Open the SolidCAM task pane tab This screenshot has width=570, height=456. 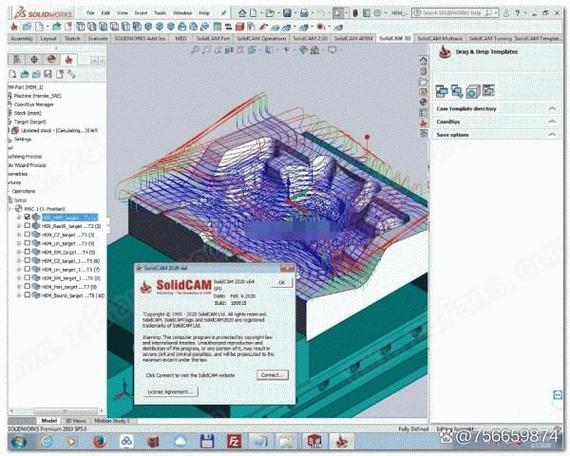click(424, 123)
